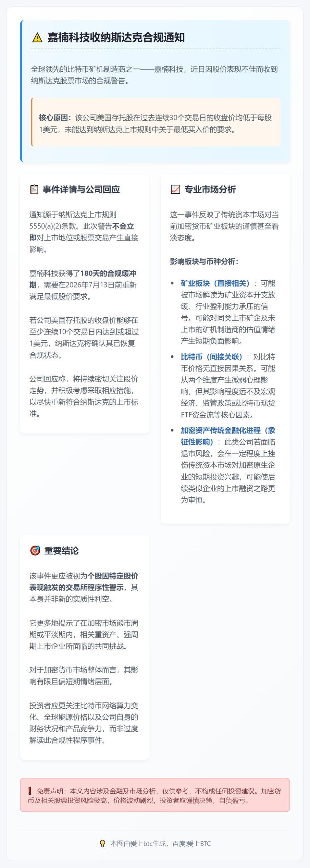Click the bold text 不会立即
The height and width of the screenshot is (868, 310).
[81, 232]
